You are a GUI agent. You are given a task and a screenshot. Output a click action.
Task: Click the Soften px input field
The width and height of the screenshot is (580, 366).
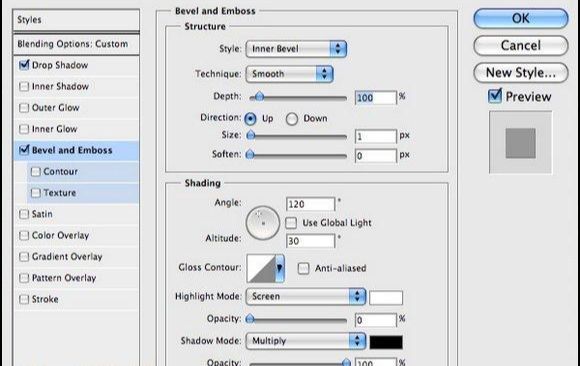pyautogui.click(x=375, y=156)
